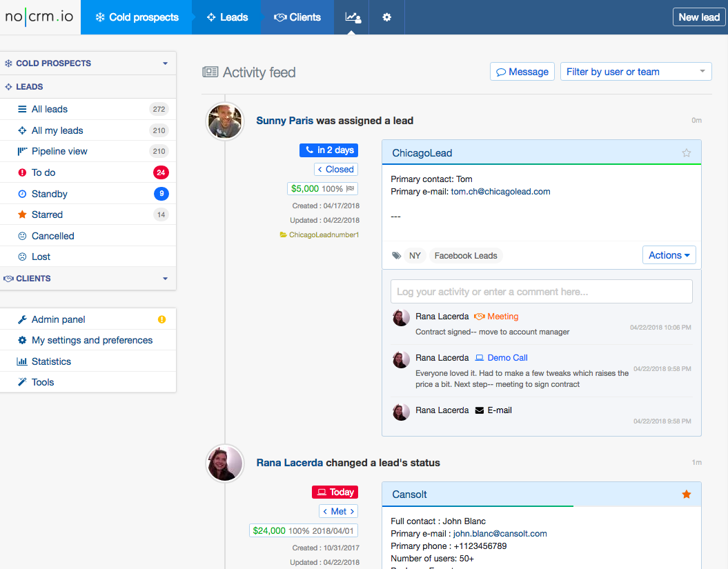Click the 'in 2 days' call reminder
This screenshot has height=569, width=728.
coord(328,150)
